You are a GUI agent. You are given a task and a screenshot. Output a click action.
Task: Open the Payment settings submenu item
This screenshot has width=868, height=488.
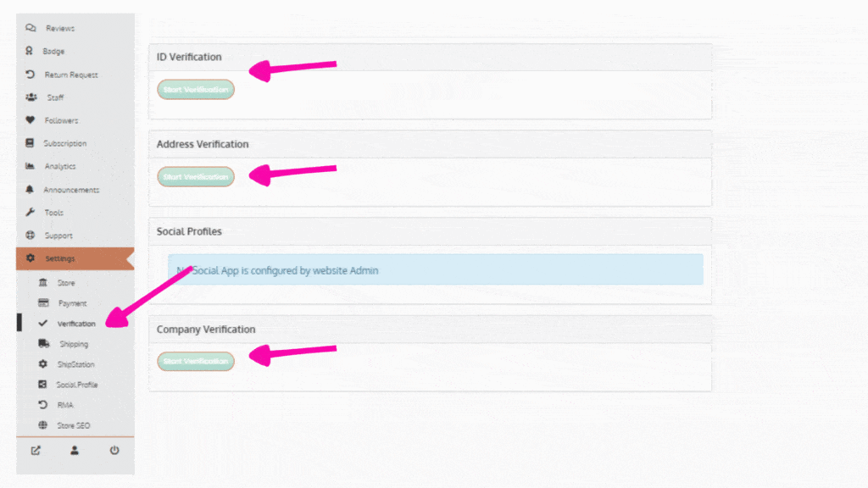pyautogui.click(x=73, y=303)
